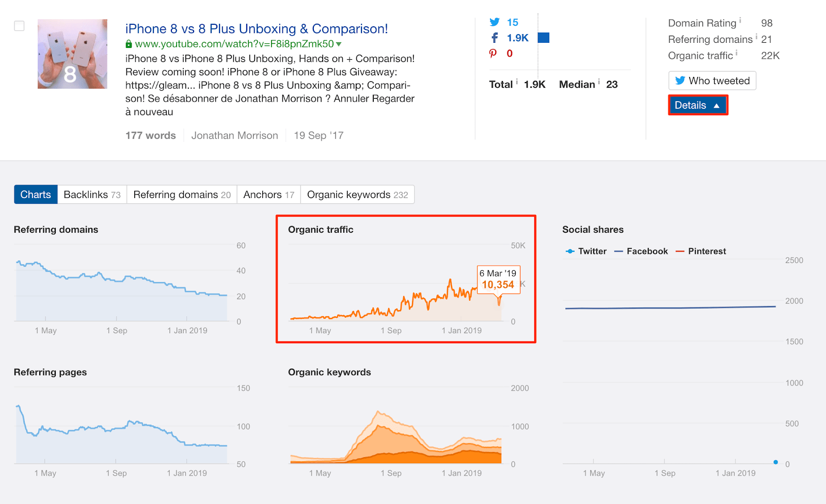The width and height of the screenshot is (826, 504).
Task: Click the Twitter share count icon
Action: pos(495,22)
